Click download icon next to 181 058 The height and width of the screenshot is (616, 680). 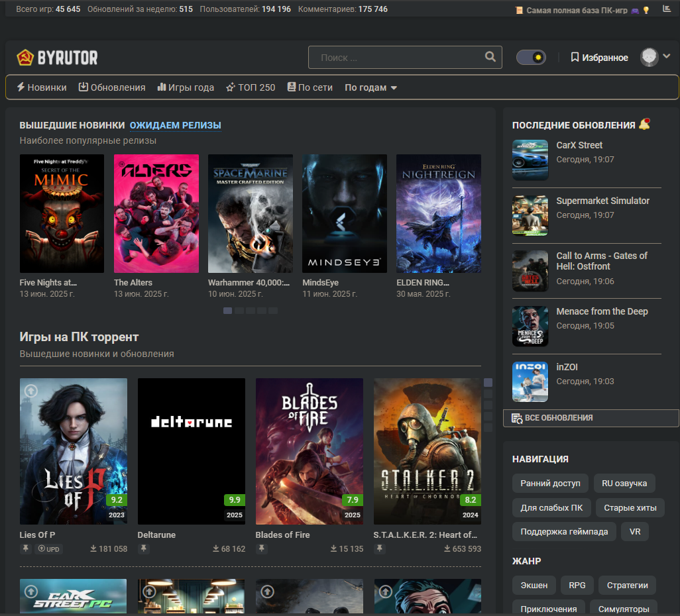[93, 548]
